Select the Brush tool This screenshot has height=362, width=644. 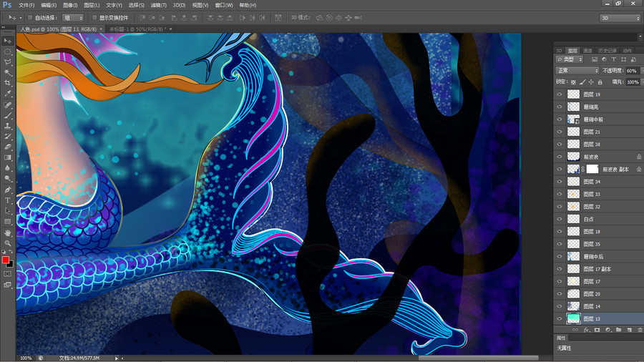point(7,115)
